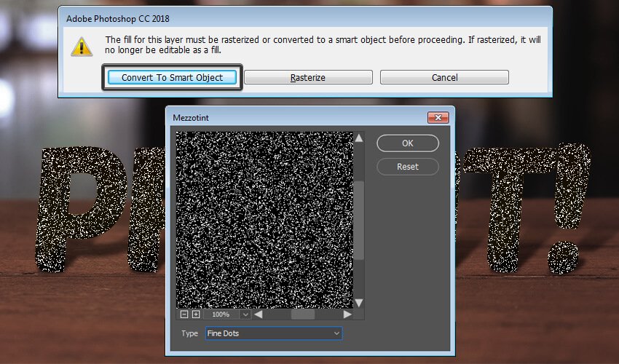
Task: Choose Rasterize in the Photoshop alert
Action: point(308,77)
